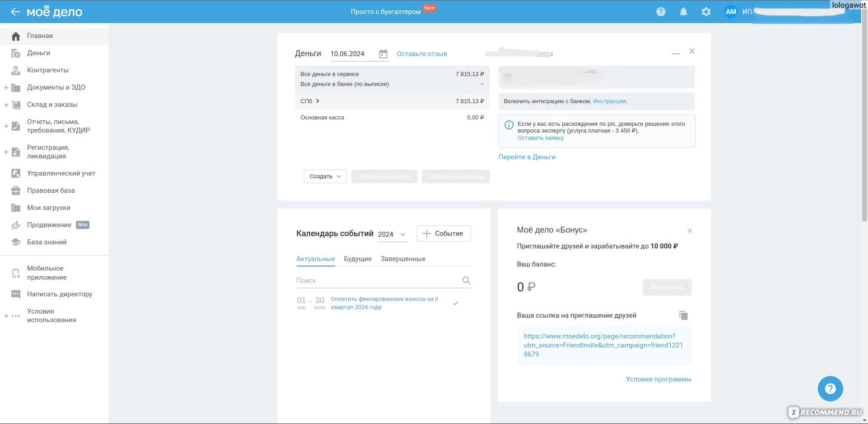The height and width of the screenshot is (424, 868).
Task: Open the settings gear icon
Action: (706, 12)
